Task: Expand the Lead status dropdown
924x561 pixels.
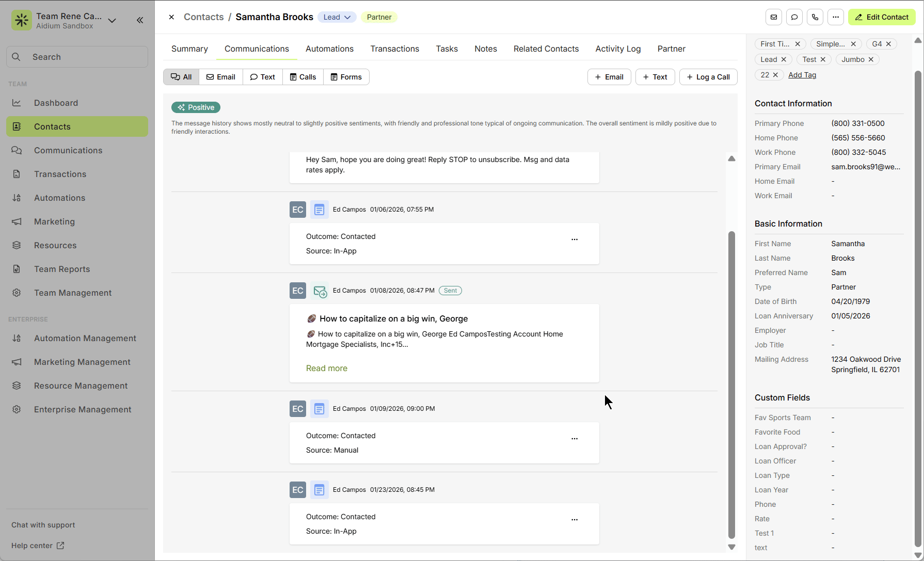Action: click(x=337, y=17)
